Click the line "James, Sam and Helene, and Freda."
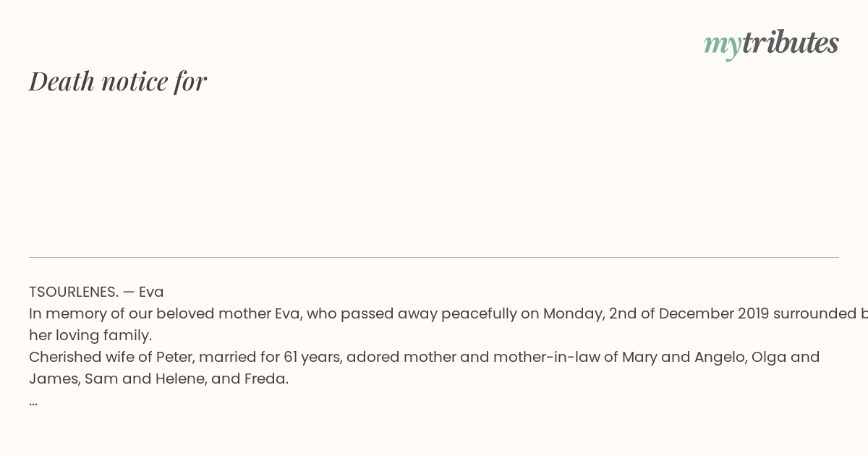868x456 pixels. 159,379
